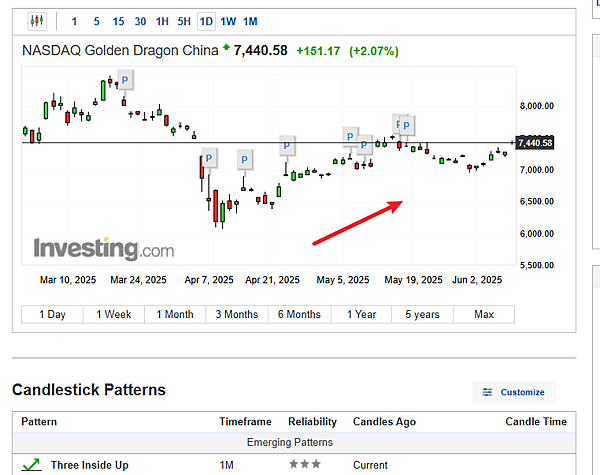The image size is (600, 475).
Task: Click the P marker above the large red April 7 candle
Action: click(x=209, y=158)
